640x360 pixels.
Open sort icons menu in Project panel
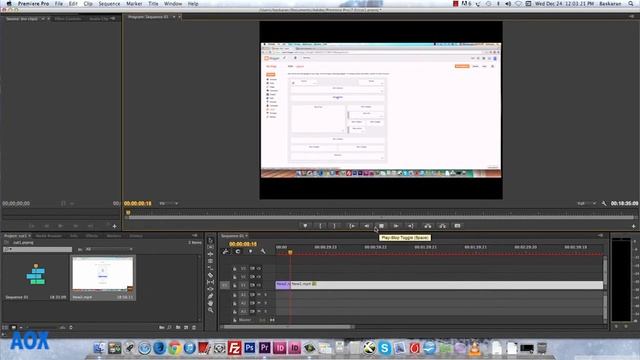[x=71, y=327]
